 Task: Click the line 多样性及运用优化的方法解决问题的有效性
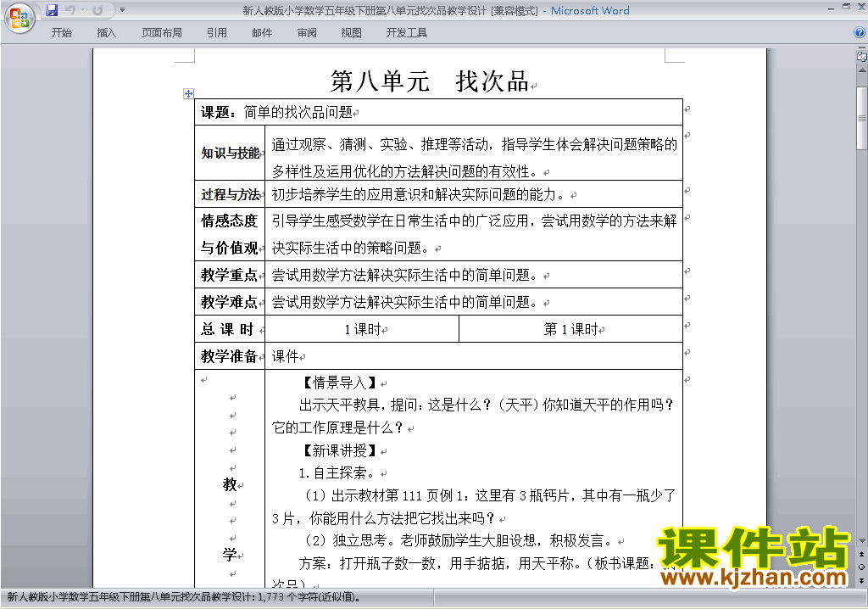coord(403,172)
